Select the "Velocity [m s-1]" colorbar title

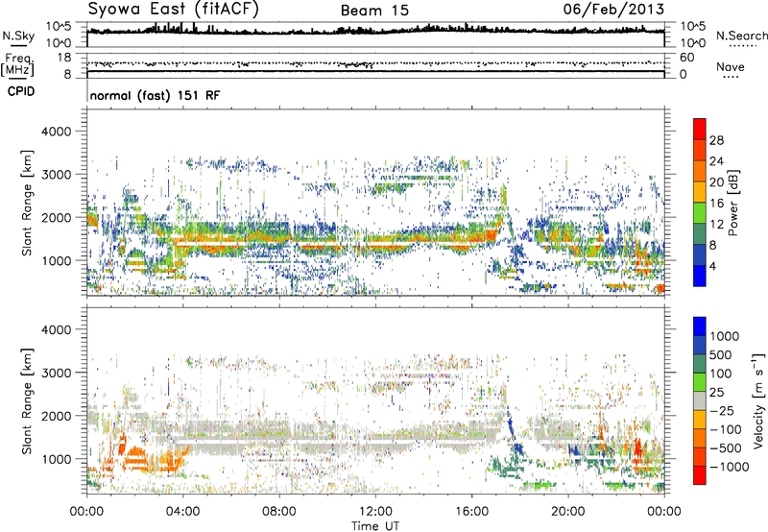tap(758, 400)
